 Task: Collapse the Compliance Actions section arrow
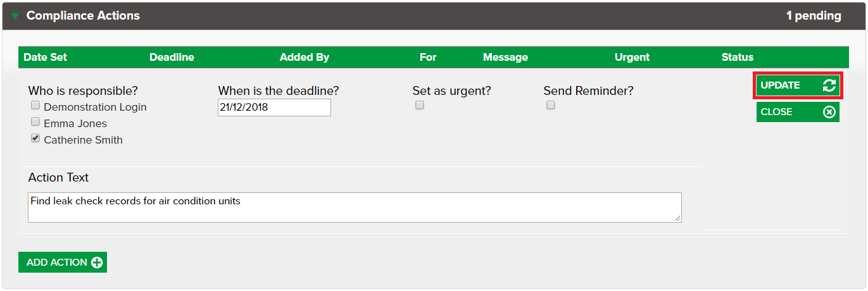15,16
